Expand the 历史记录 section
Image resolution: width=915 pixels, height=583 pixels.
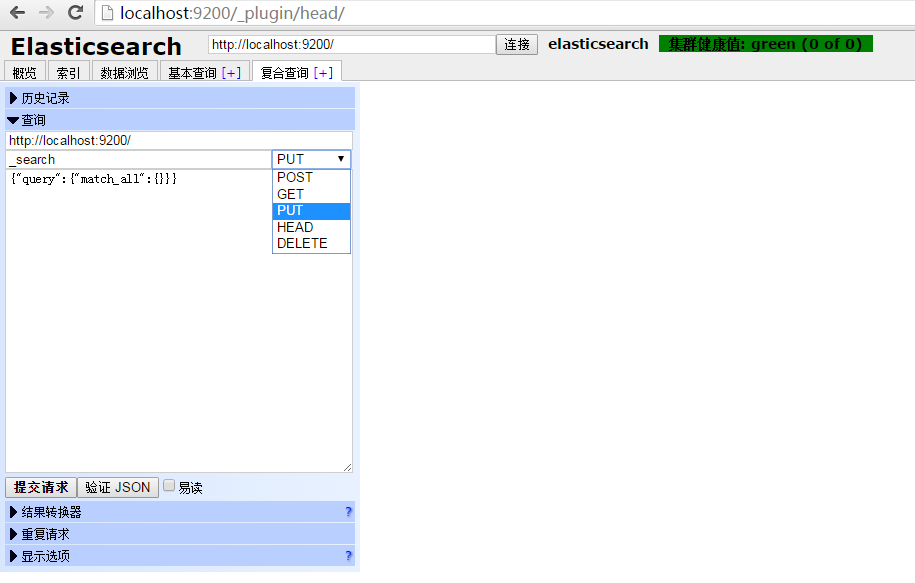180,98
